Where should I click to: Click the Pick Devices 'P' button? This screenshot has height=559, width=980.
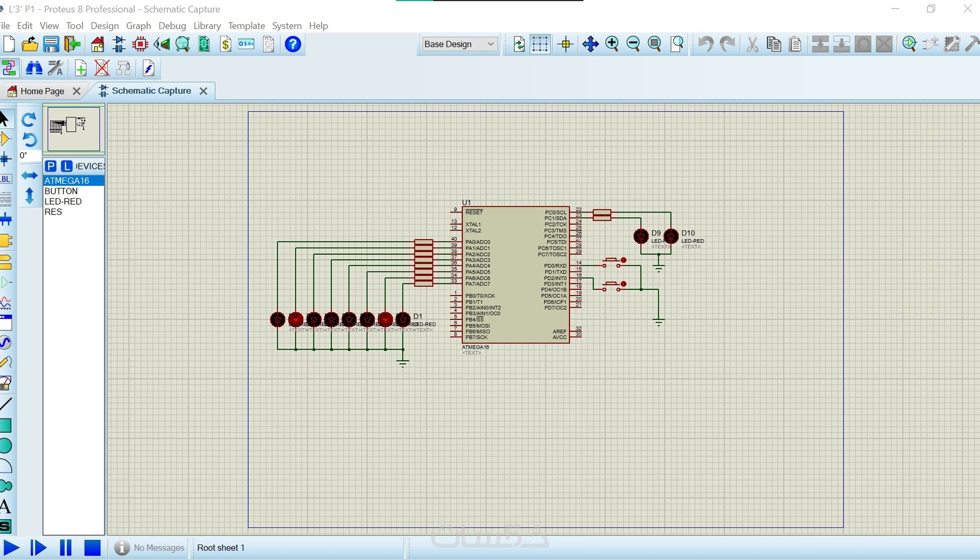(51, 166)
